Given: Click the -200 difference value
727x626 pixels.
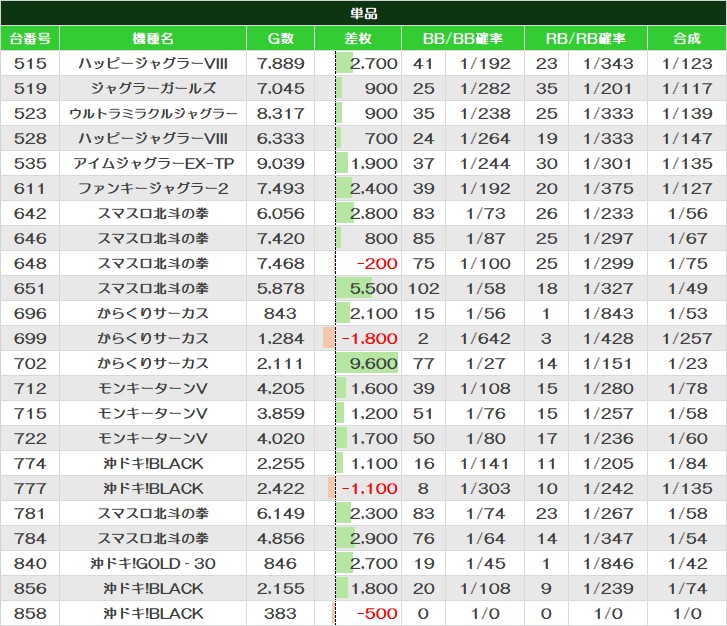Looking at the screenshot, I should coord(377,264).
